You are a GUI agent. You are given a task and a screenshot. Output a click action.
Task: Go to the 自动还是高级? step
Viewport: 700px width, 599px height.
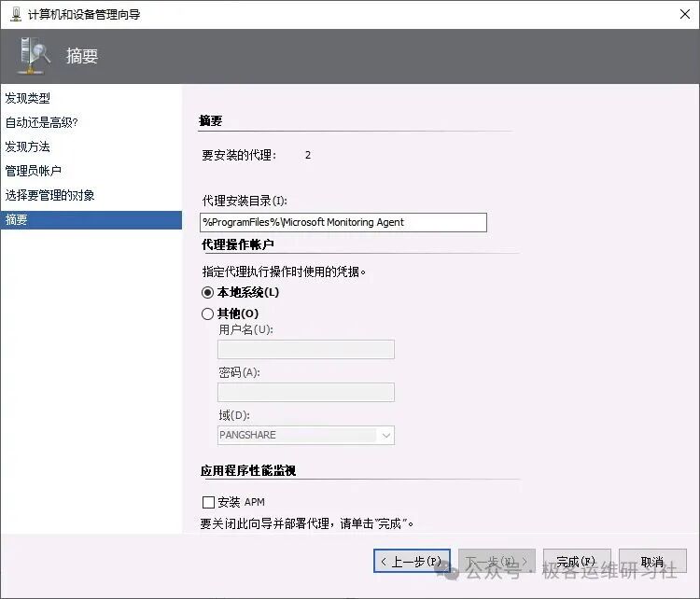pyautogui.click(x=41, y=122)
